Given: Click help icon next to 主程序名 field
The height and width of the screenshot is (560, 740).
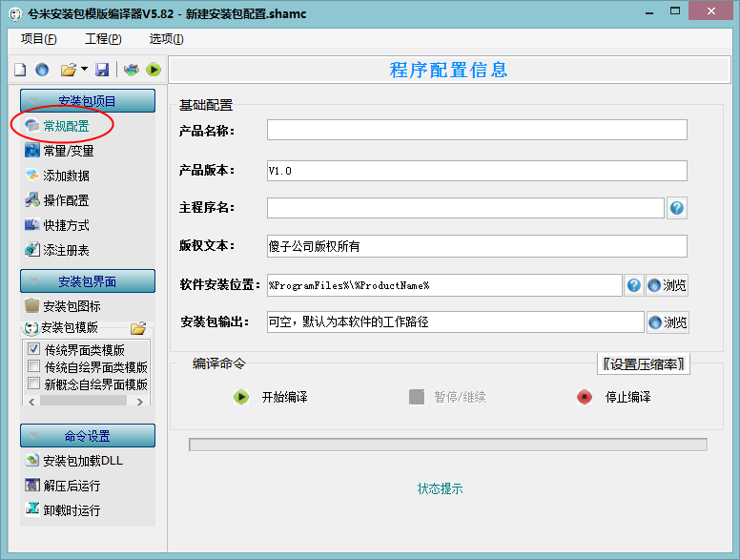Looking at the screenshot, I should point(677,208).
